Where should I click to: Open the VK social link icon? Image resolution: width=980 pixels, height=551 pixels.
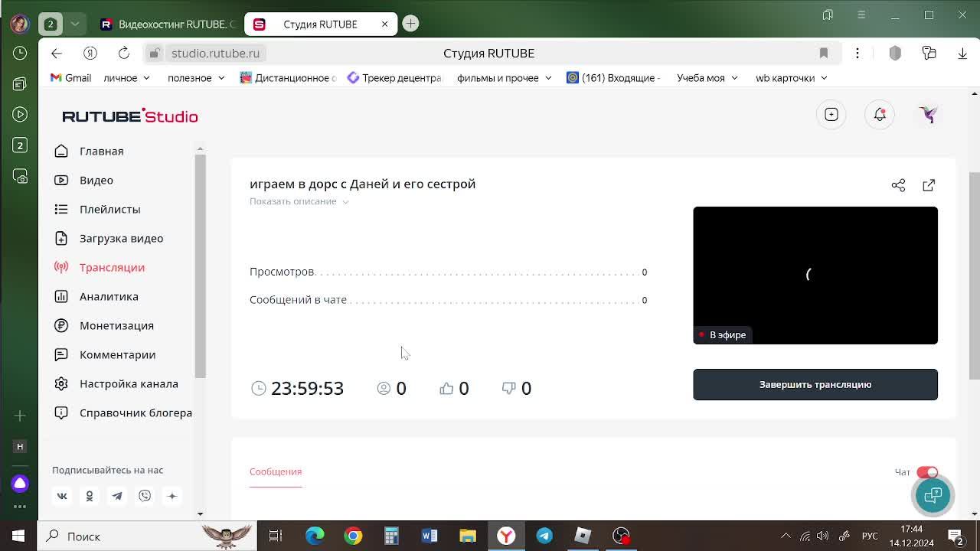pyautogui.click(x=62, y=496)
